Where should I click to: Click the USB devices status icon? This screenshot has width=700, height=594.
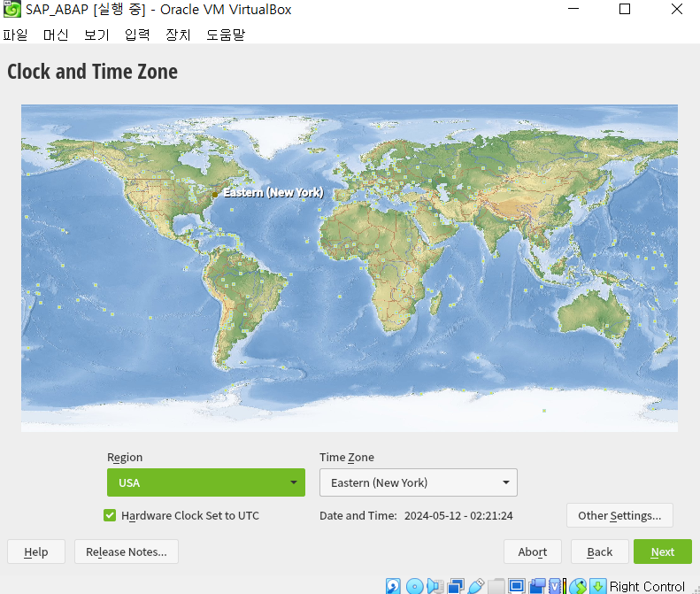coord(476,586)
